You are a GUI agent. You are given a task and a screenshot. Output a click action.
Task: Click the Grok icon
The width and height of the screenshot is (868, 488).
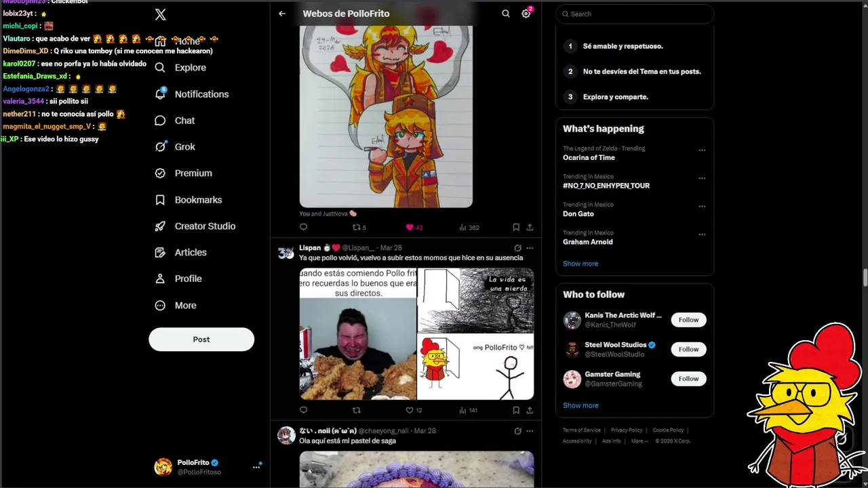pos(160,147)
